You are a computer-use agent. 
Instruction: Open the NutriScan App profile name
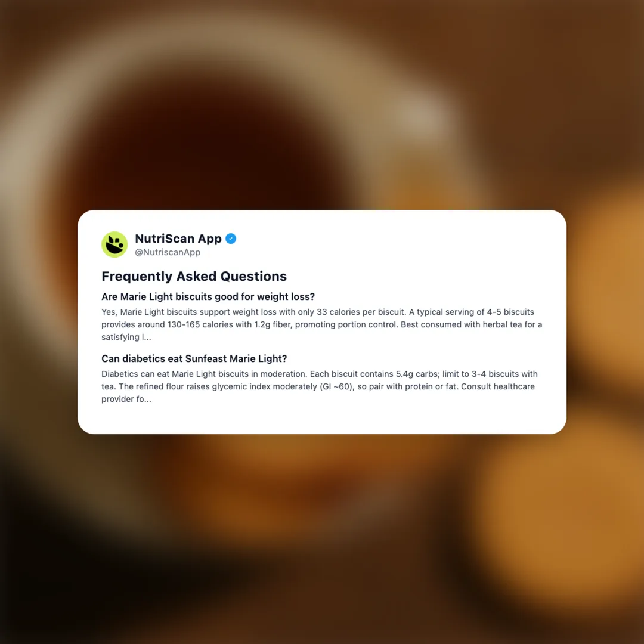coord(178,239)
